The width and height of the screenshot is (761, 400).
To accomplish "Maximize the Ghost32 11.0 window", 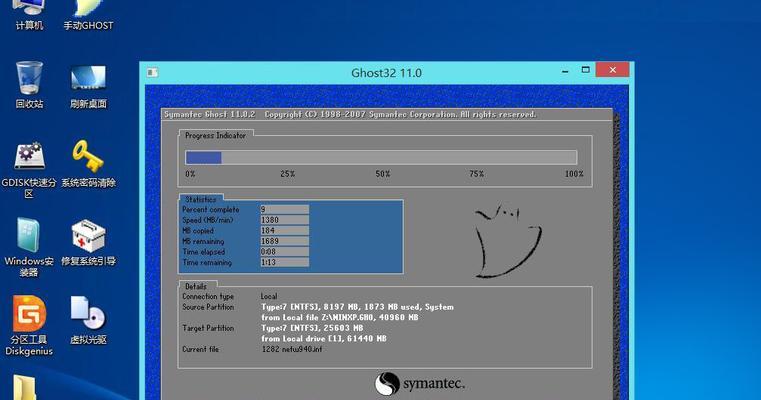I will 585,70.
